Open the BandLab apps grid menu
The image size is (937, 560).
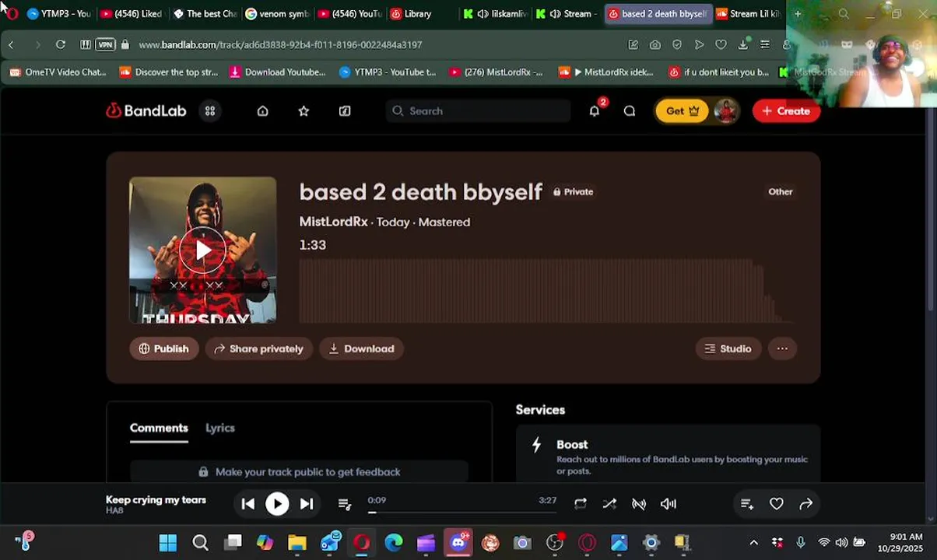click(210, 111)
